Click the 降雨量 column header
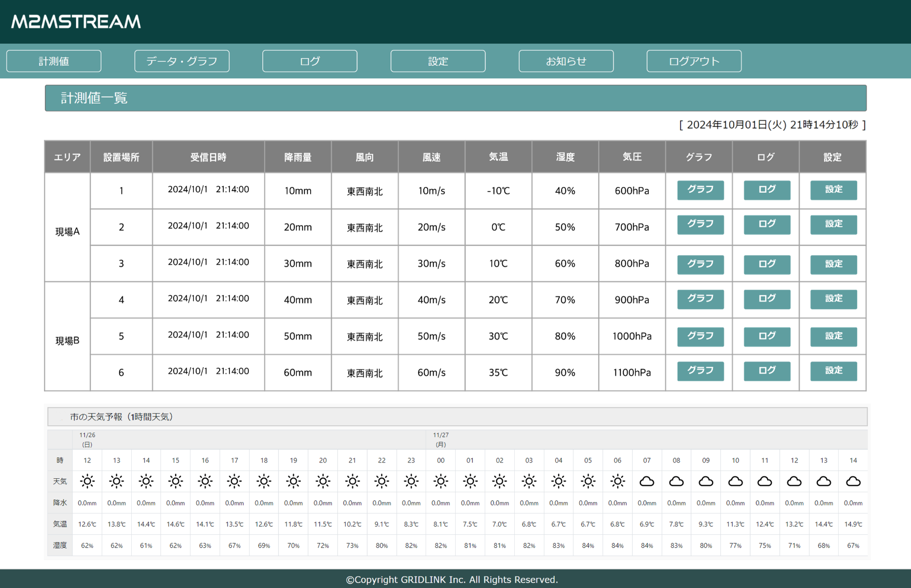The image size is (911, 588). pyautogui.click(x=298, y=157)
